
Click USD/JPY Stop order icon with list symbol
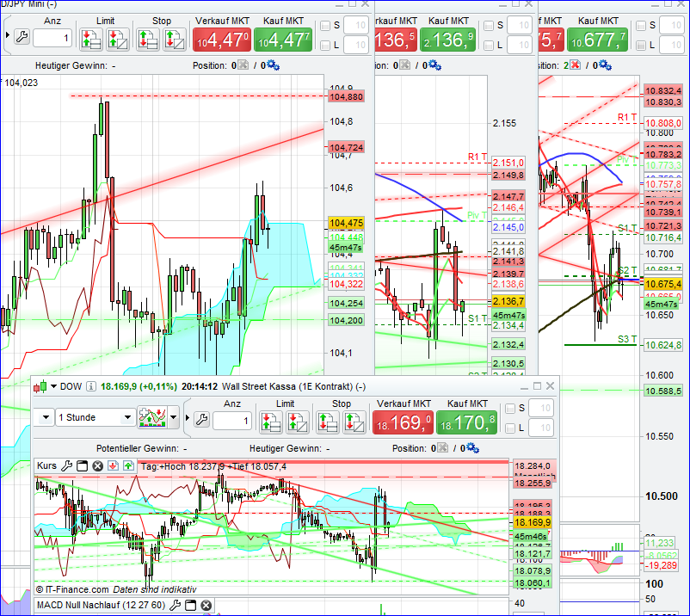[x=147, y=40]
